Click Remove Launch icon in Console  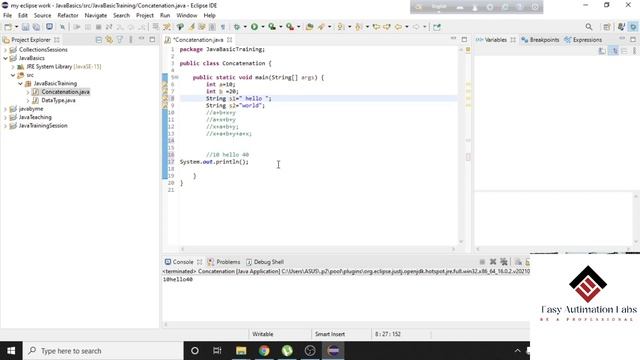[493, 262]
